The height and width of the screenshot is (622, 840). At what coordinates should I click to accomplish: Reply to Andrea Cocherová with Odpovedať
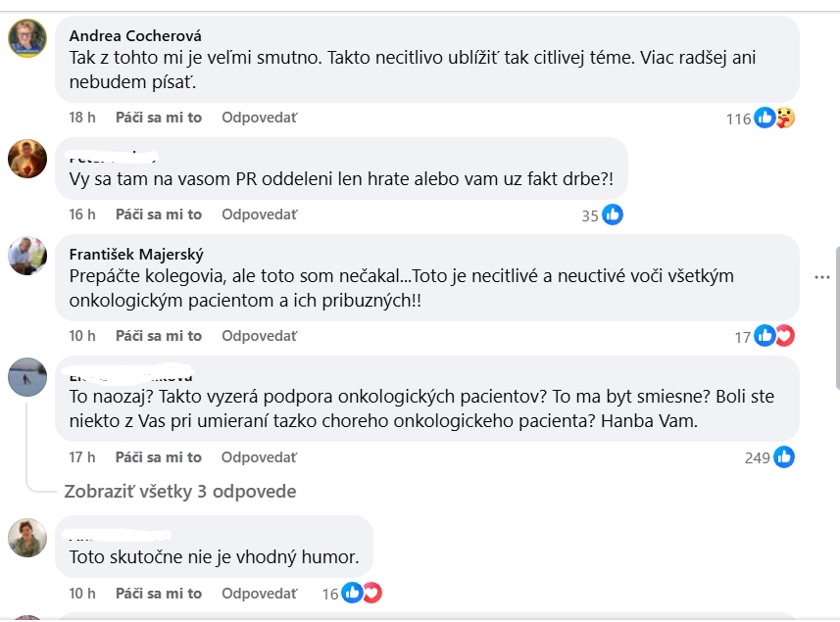coord(260,118)
